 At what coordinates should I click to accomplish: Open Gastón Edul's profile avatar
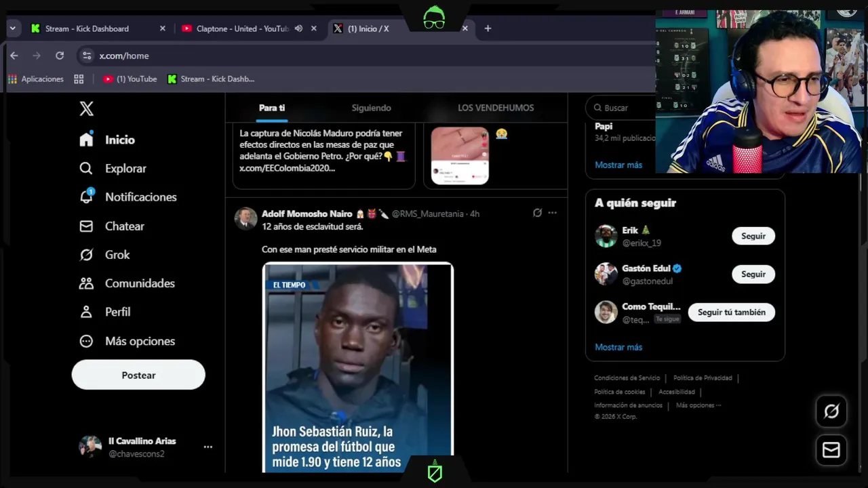tap(606, 274)
